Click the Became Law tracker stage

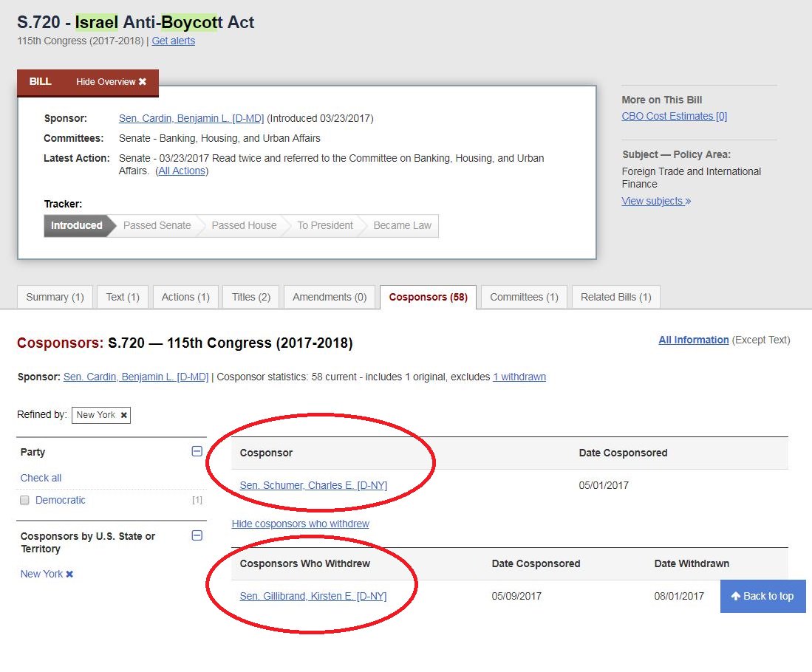(402, 226)
